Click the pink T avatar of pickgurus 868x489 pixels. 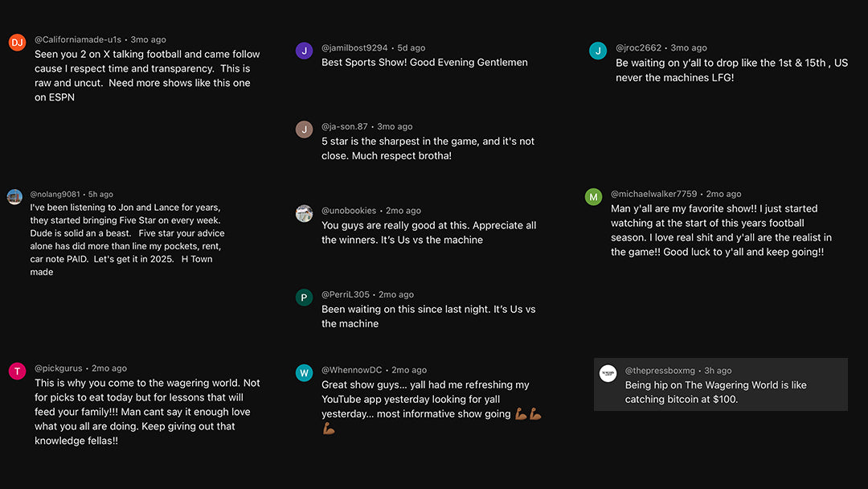17,371
